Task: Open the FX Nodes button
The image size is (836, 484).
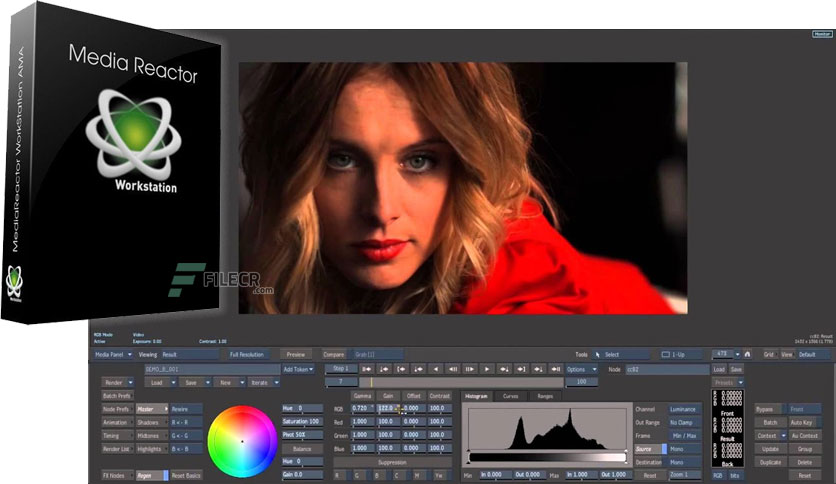Action: (117, 475)
